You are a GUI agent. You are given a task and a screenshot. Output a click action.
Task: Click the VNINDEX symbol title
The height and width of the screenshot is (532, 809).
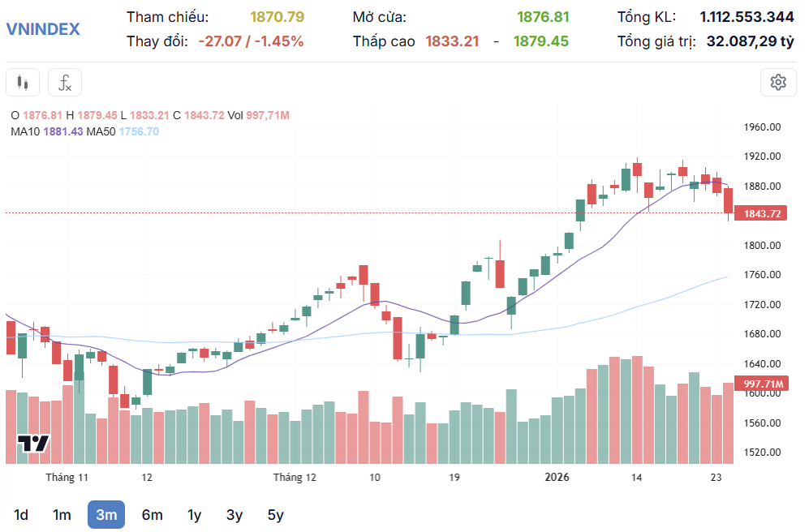(43, 29)
